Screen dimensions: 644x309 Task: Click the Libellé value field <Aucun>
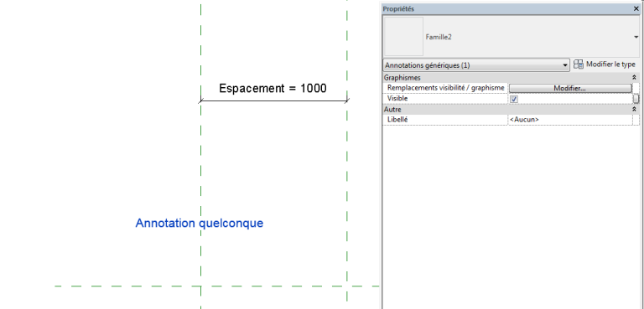[x=570, y=120]
